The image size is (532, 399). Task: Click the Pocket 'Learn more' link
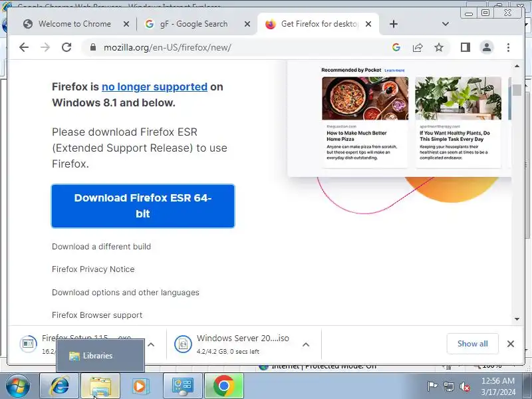click(x=394, y=70)
